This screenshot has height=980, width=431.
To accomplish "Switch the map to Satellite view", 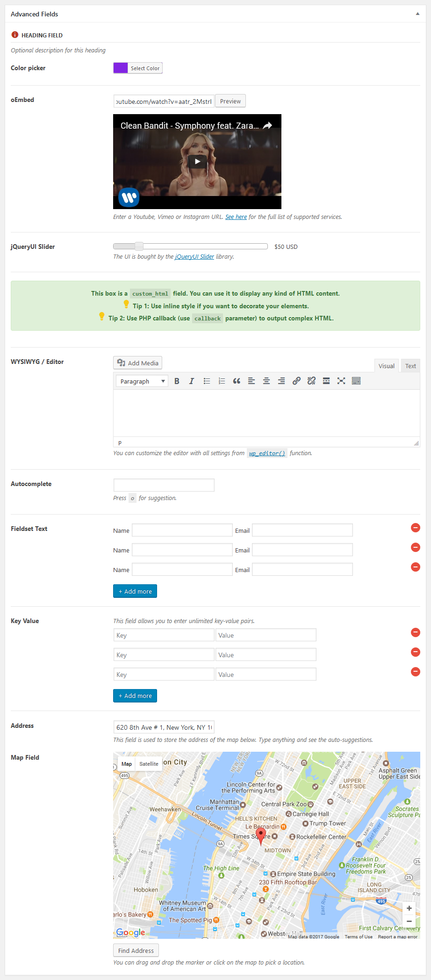I will 149,764.
